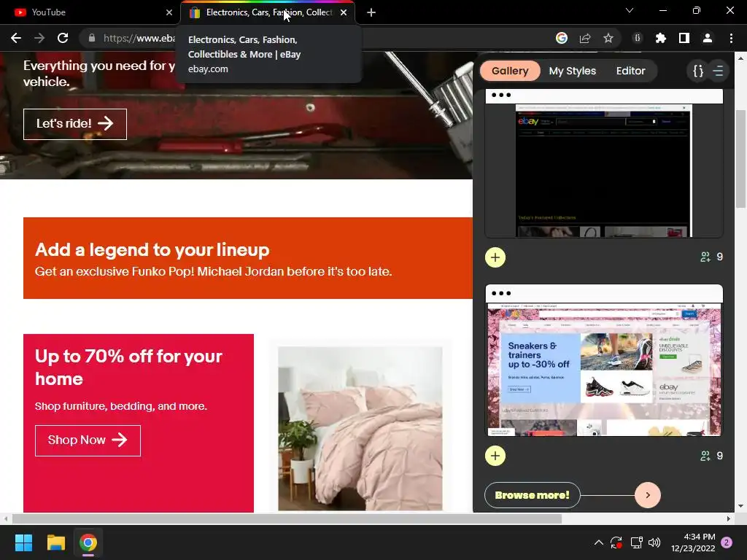Screen dimensions: 747x560
Task: Open the taskbar clock and date
Action: pyautogui.click(x=693, y=542)
